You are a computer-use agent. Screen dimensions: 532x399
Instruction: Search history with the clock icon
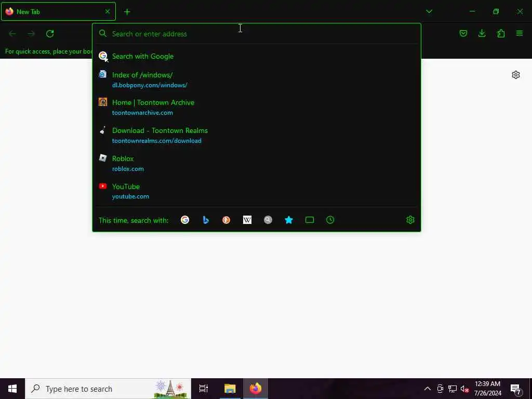[x=330, y=220]
